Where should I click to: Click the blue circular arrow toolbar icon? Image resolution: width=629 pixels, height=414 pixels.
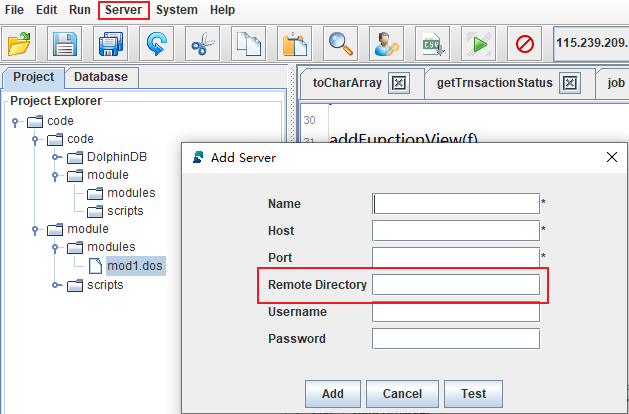click(x=157, y=44)
